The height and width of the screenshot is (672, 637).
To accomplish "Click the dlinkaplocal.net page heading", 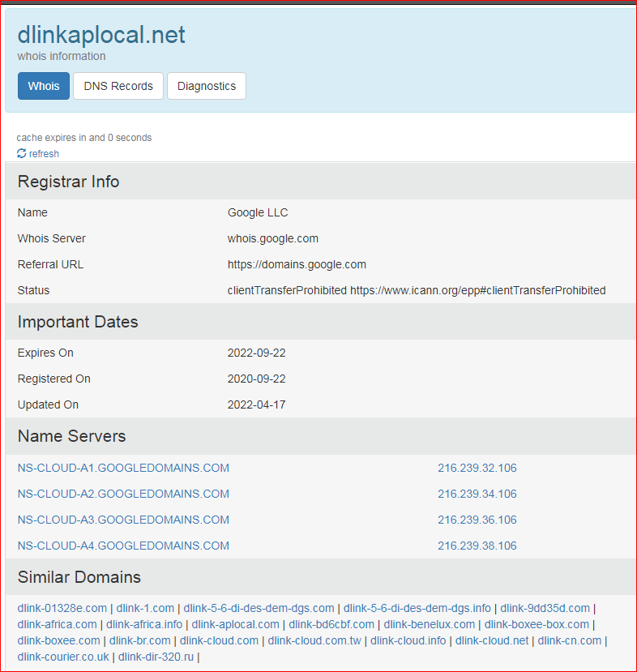I will [101, 35].
